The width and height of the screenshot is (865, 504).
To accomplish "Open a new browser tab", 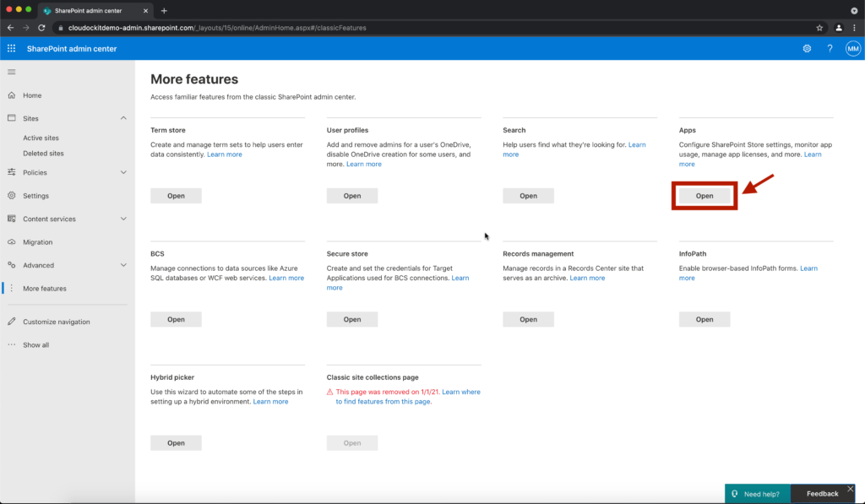I will (x=164, y=10).
